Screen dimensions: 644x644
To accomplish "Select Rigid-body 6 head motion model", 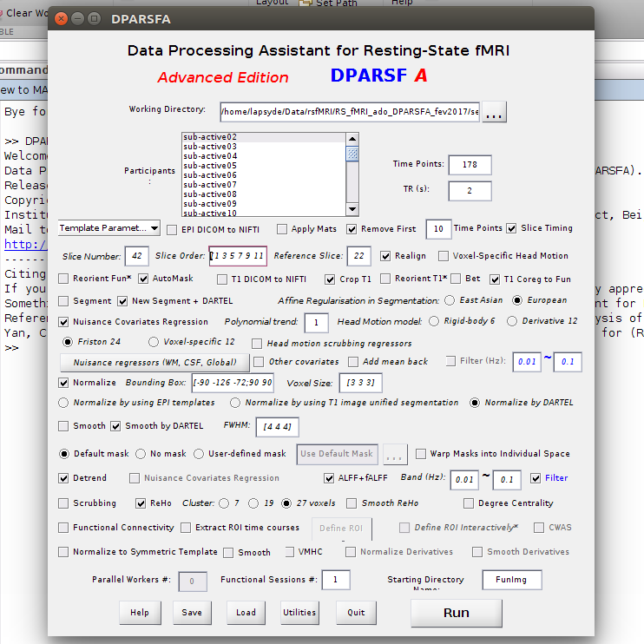I will click(x=434, y=321).
